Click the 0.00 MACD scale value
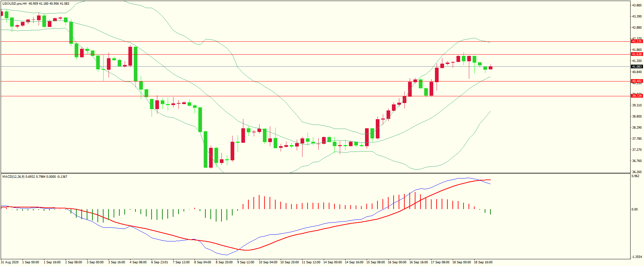 coord(635,209)
